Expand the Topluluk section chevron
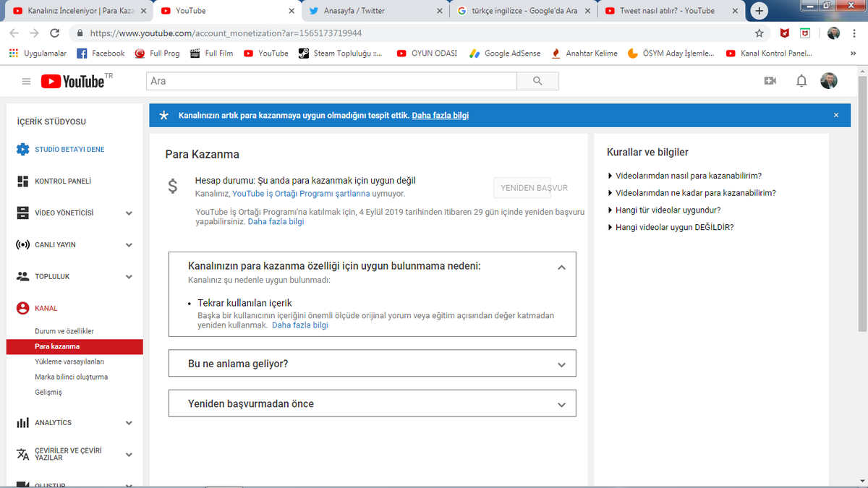Image resolution: width=868 pixels, height=488 pixels. coord(129,277)
